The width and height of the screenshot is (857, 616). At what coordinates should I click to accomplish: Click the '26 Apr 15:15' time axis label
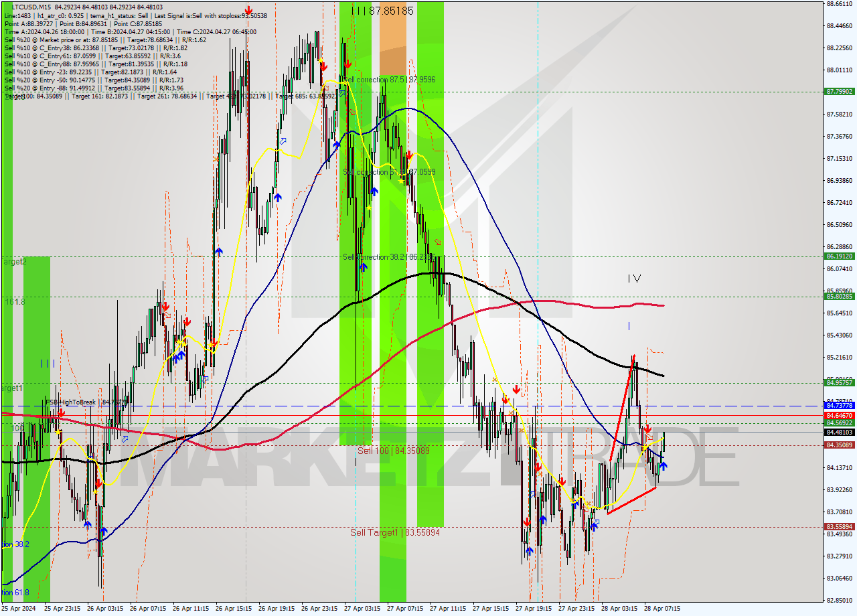click(234, 609)
